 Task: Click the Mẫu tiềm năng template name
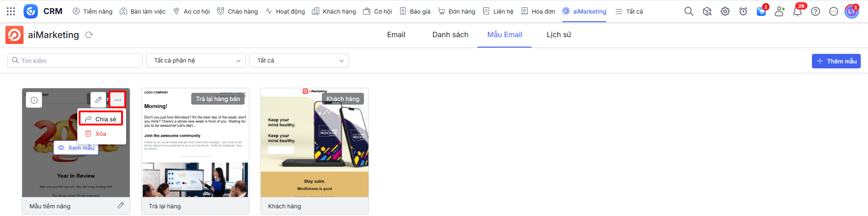click(x=50, y=206)
